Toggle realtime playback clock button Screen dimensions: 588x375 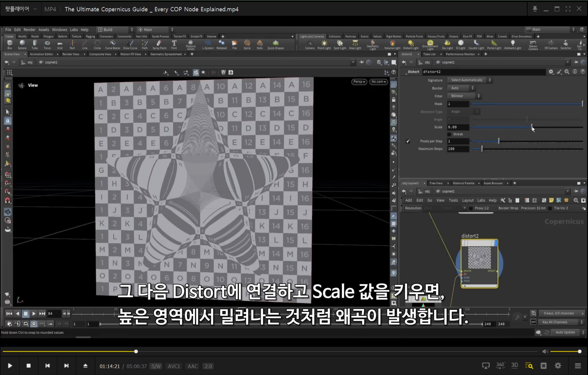tap(34, 324)
